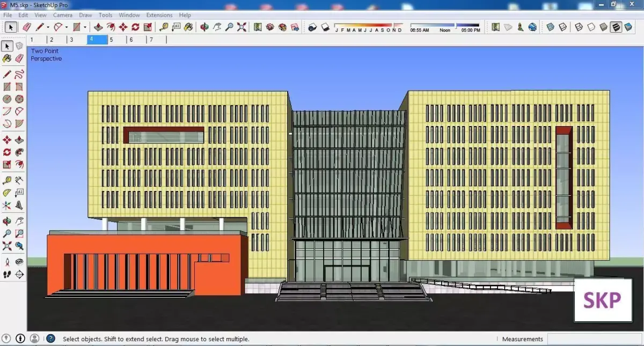Select the Arc tool in top toolbar
Viewport: 644px width, 346px height.
(x=58, y=27)
